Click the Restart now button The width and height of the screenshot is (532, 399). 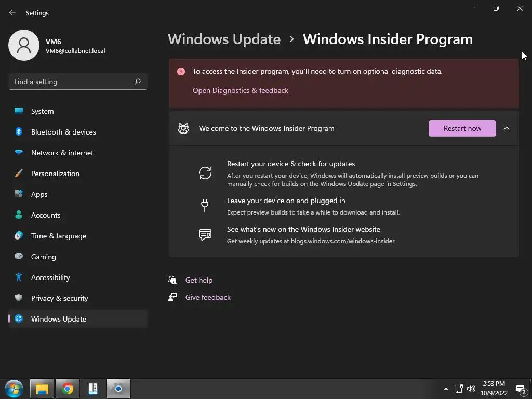pos(462,128)
